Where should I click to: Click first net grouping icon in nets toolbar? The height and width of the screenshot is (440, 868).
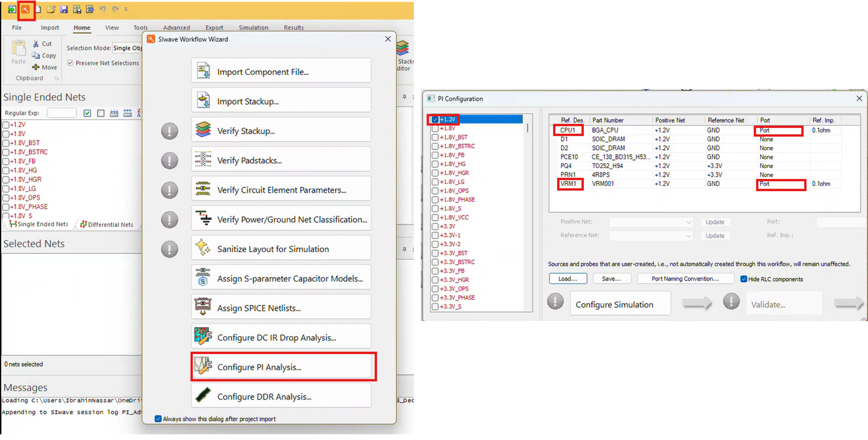(x=114, y=113)
